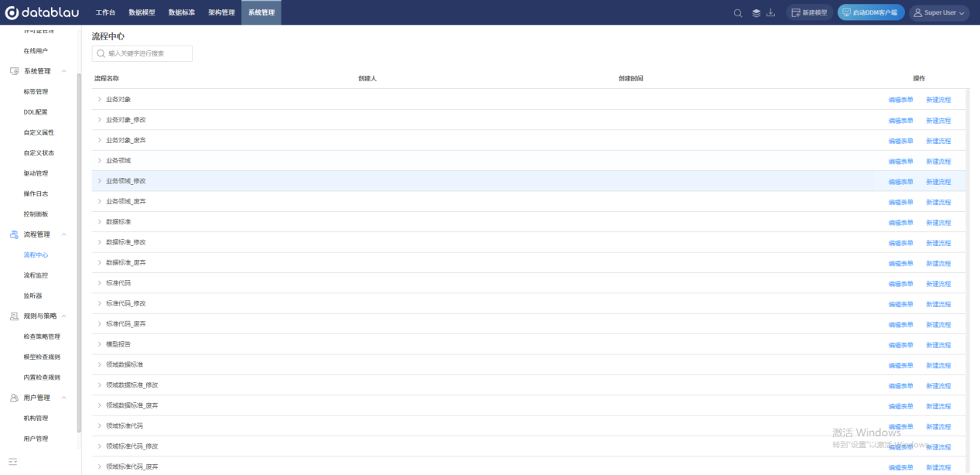Switch to the 数据标准 top tab
Image resolution: width=980 pixels, height=475 pixels.
182,12
